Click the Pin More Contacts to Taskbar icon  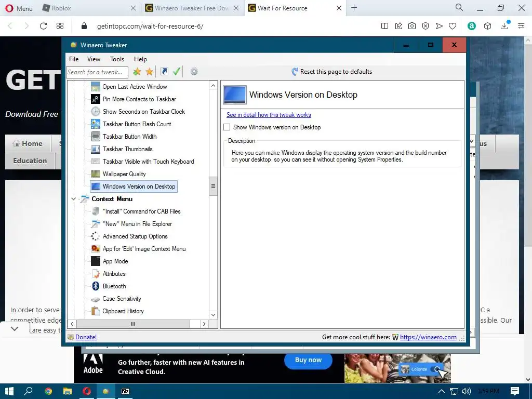click(96, 99)
